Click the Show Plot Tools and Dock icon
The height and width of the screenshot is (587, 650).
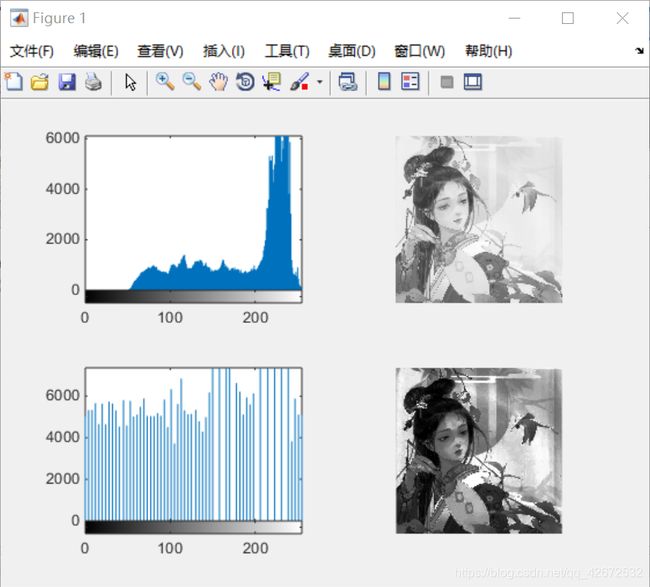pyautogui.click(x=473, y=82)
